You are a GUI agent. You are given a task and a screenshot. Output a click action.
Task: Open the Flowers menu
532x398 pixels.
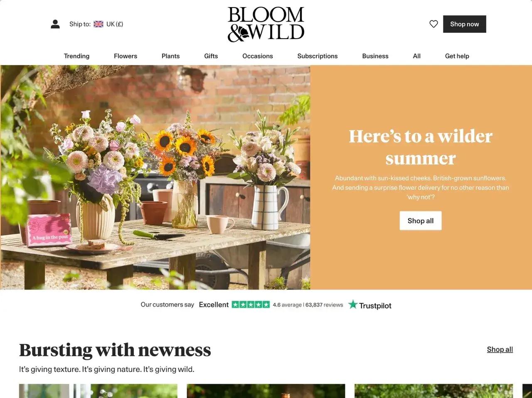pos(126,56)
